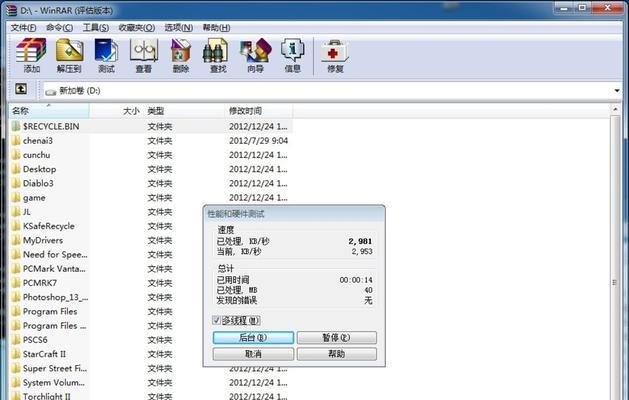Viewport: 629px width, 400px height.
Task: Select the StarCraft II folder icon
Action: click(16, 354)
